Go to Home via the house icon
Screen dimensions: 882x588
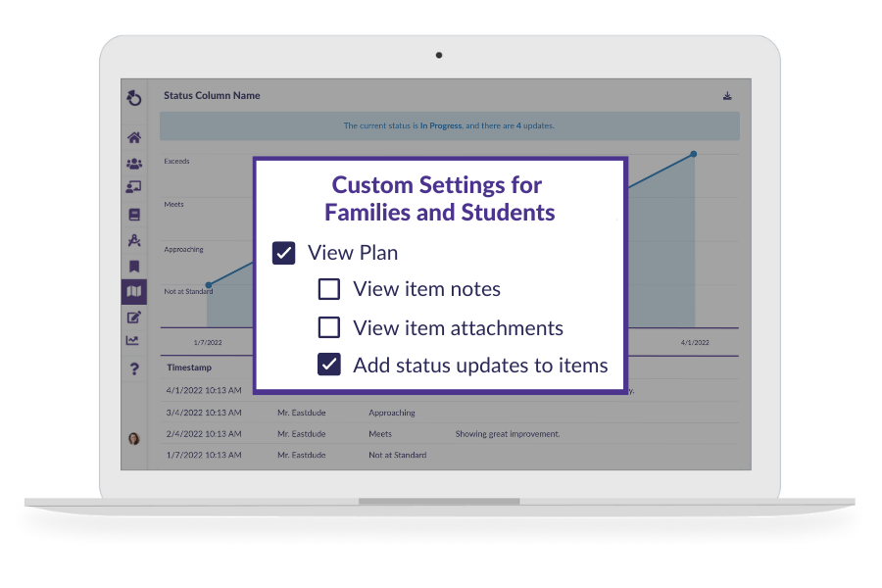[134, 138]
